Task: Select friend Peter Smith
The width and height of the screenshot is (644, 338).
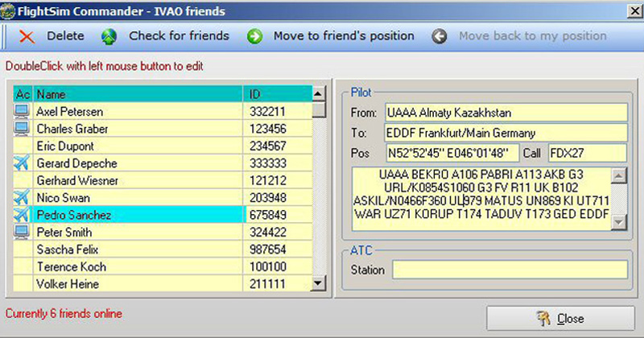Action: point(138,232)
